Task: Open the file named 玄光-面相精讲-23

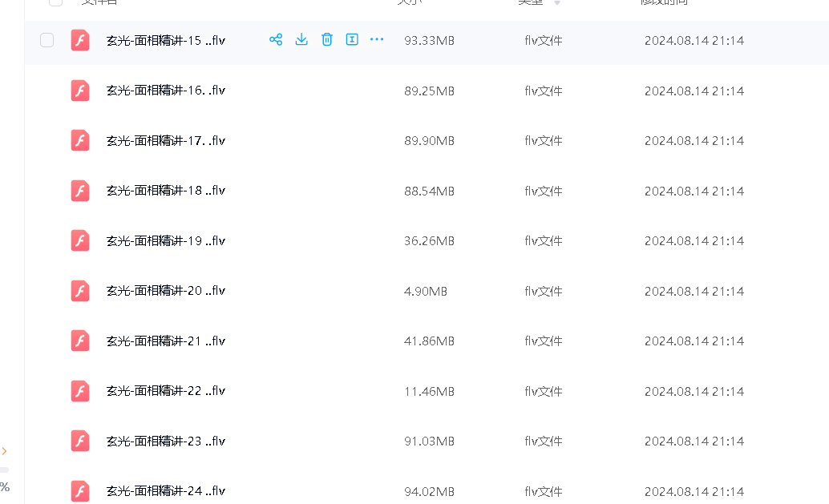Action: [165, 442]
